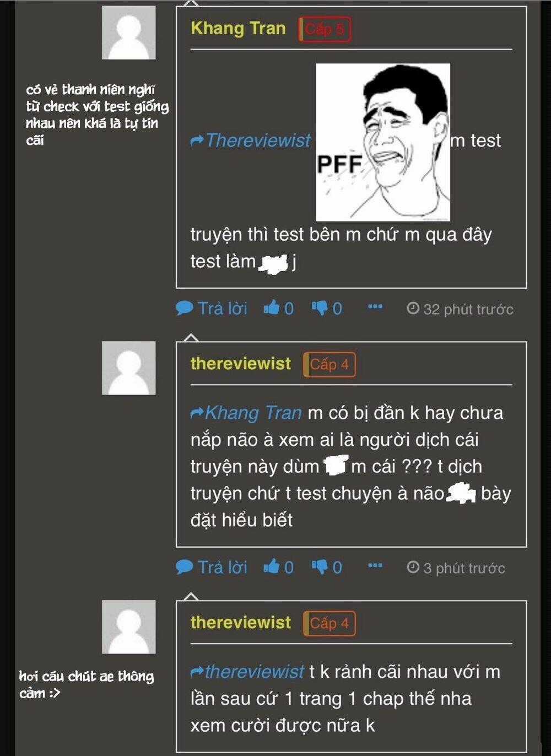This screenshot has width=551, height=756.
Task: Click the Cấp 5 level badge
Action: 325,29
